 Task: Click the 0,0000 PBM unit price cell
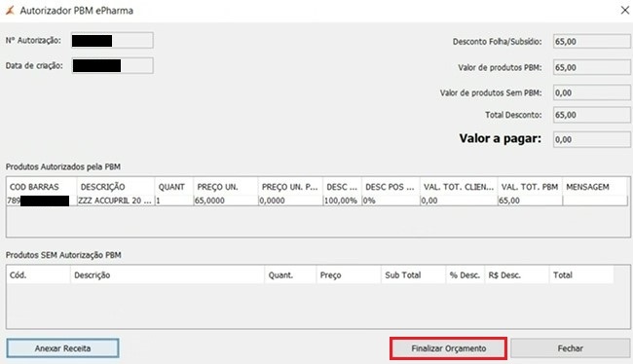[290, 200]
